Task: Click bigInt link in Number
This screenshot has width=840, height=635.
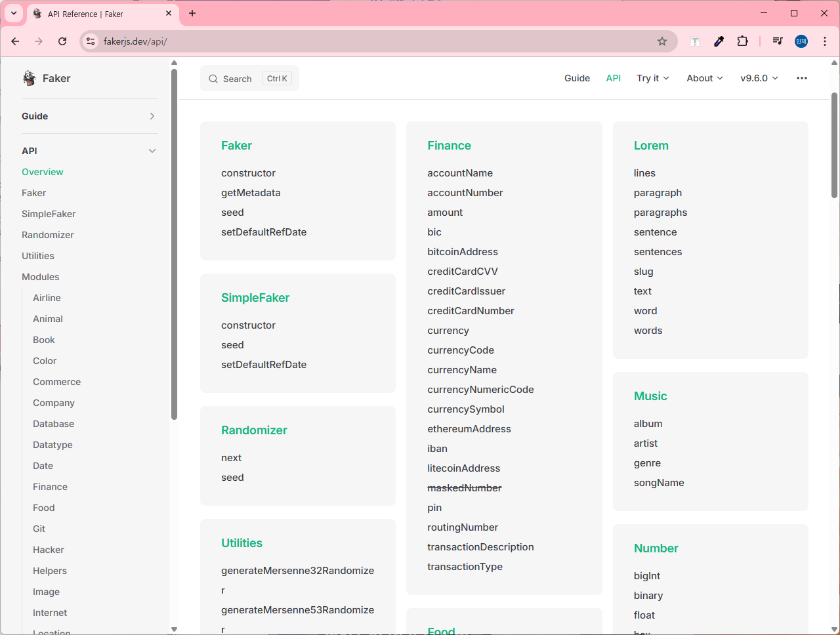Action: coord(647,576)
